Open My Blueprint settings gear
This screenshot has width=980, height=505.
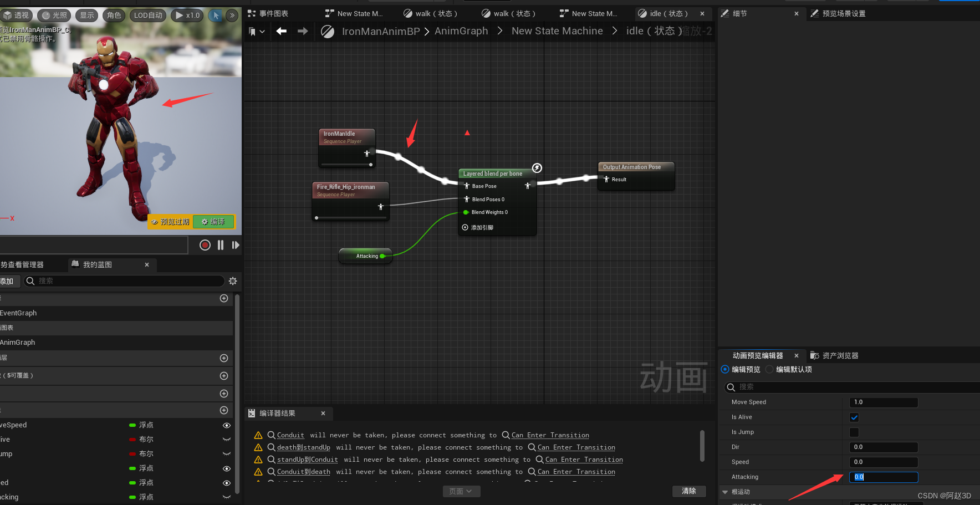(233, 281)
